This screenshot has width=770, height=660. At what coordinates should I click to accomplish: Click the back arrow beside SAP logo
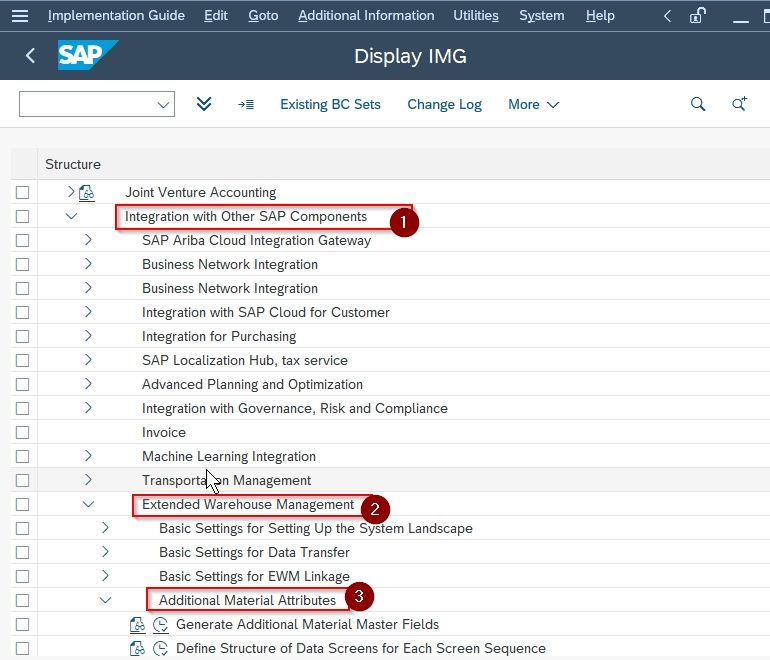click(30, 55)
